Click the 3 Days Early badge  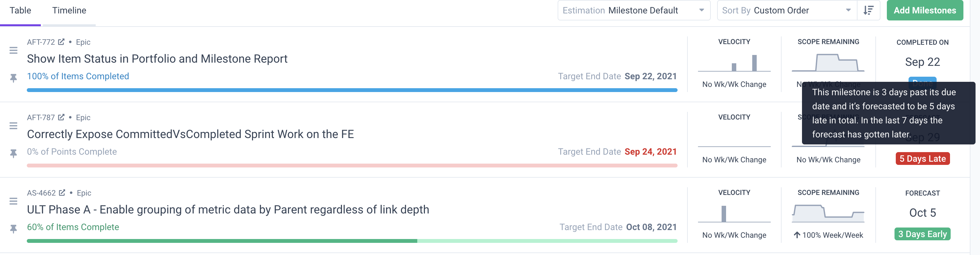point(923,234)
